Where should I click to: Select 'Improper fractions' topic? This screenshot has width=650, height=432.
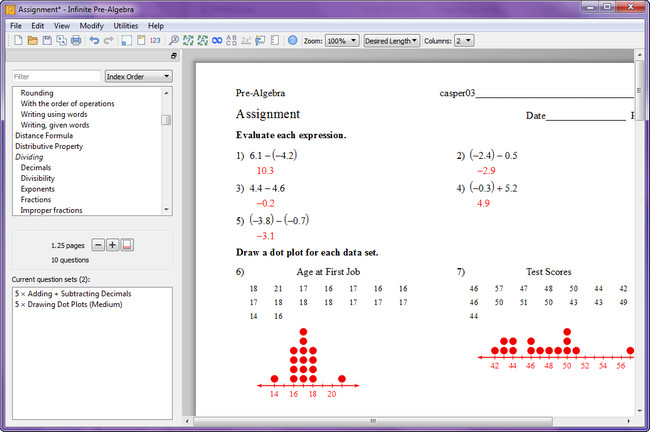[51, 210]
